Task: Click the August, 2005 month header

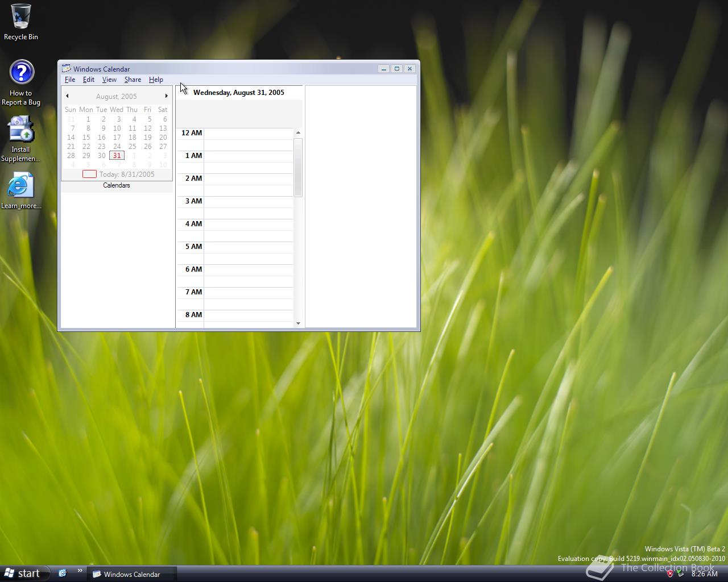Action: tap(117, 97)
